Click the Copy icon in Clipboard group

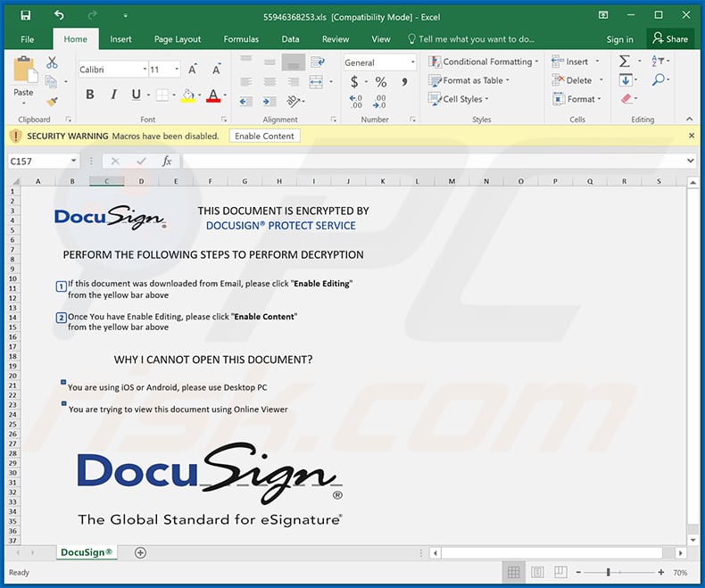51,81
